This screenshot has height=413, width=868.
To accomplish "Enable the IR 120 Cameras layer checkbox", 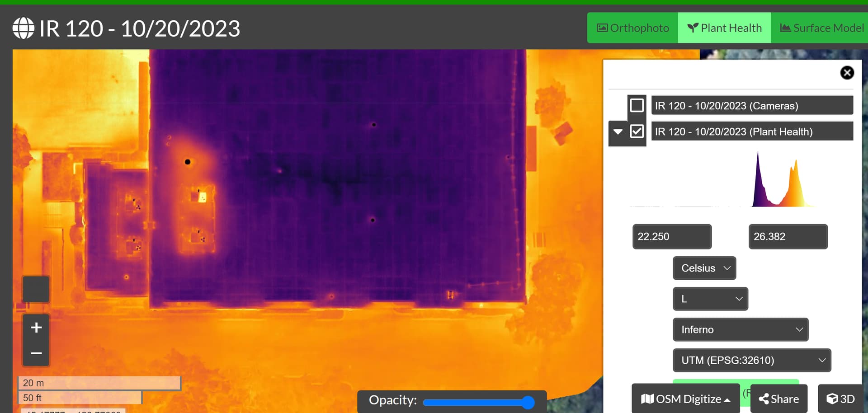I will coord(637,105).
